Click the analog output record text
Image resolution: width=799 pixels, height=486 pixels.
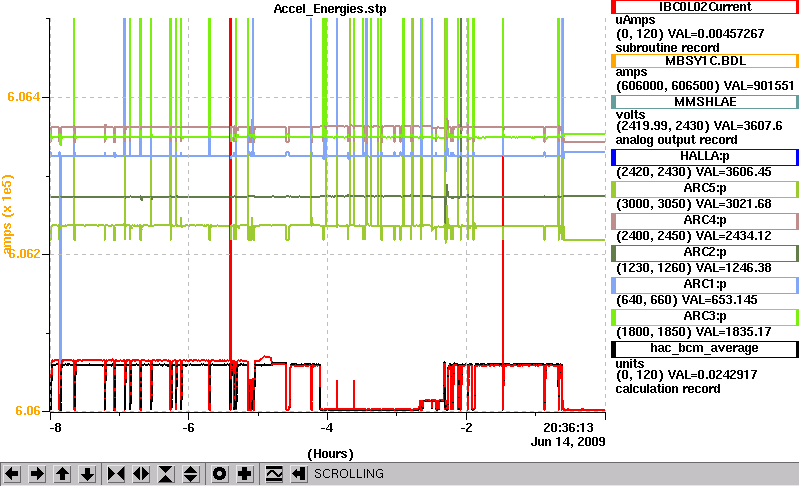point(676,140)
